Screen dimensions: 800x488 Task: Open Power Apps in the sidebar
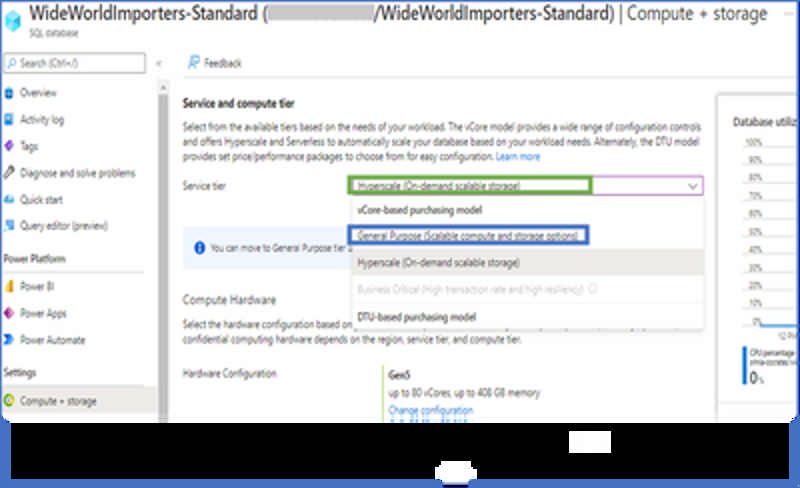point(43,313)
